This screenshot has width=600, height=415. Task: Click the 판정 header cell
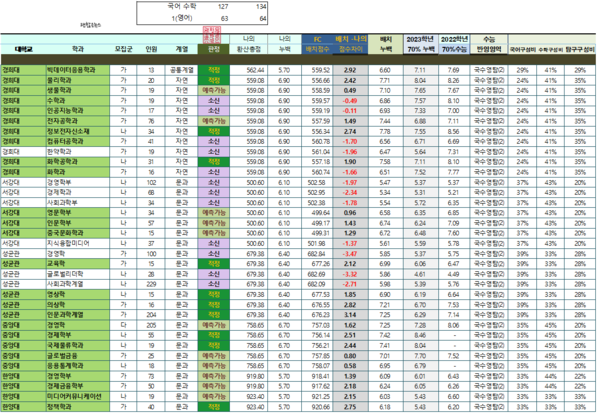[214, 49]
